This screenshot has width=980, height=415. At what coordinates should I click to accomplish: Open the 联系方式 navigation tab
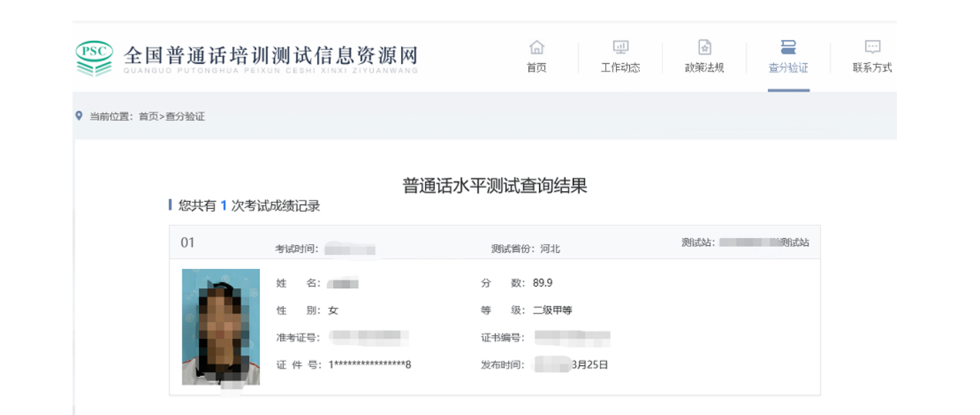pyautogui.click(x=872, y=68)
